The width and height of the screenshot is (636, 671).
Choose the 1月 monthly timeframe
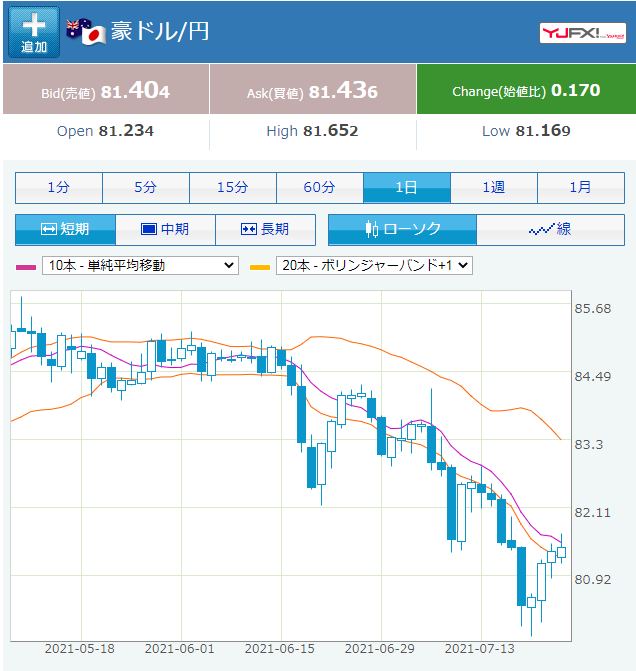click(581, 188)
